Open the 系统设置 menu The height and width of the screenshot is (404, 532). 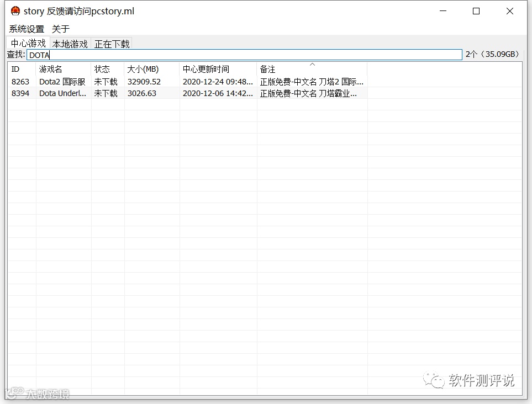click(27, 29)
